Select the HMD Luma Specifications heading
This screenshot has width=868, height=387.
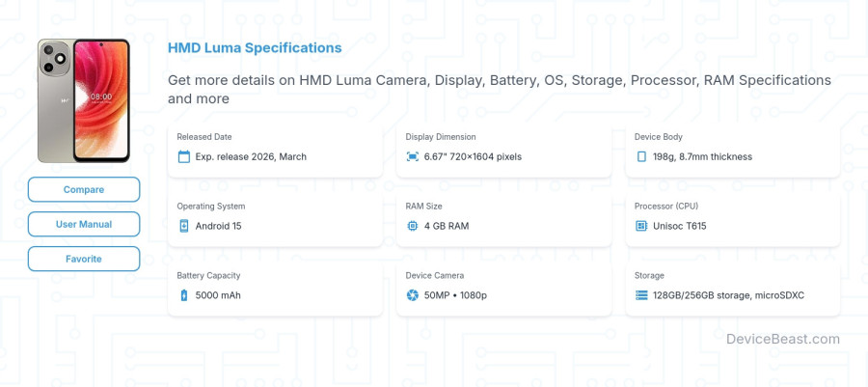255,48
